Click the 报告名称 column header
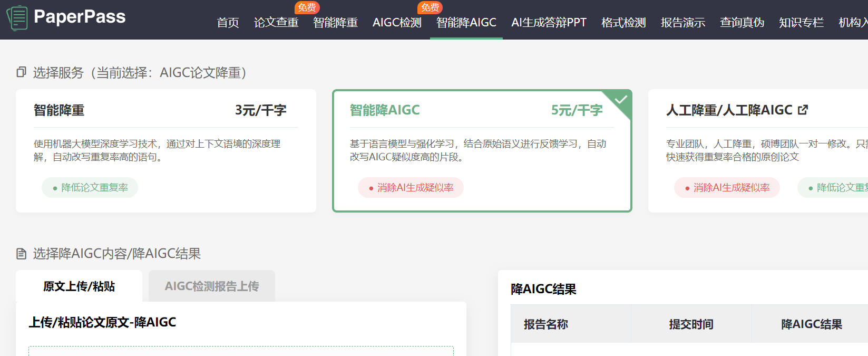 [x=571, y=324]
